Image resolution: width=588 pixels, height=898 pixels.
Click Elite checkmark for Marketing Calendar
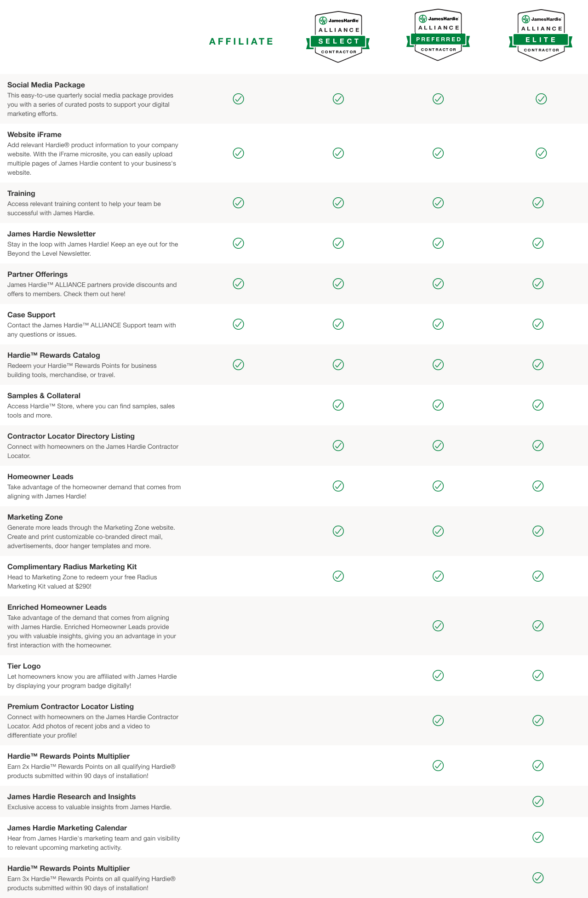[538, 837]
